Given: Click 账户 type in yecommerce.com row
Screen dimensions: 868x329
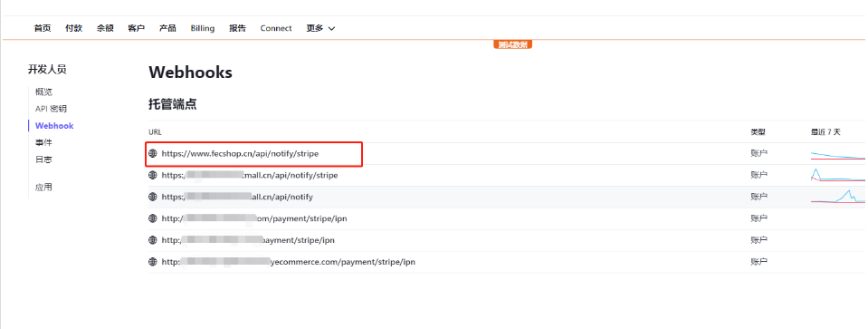Looking at the screenshot, I should click(759, 262).
